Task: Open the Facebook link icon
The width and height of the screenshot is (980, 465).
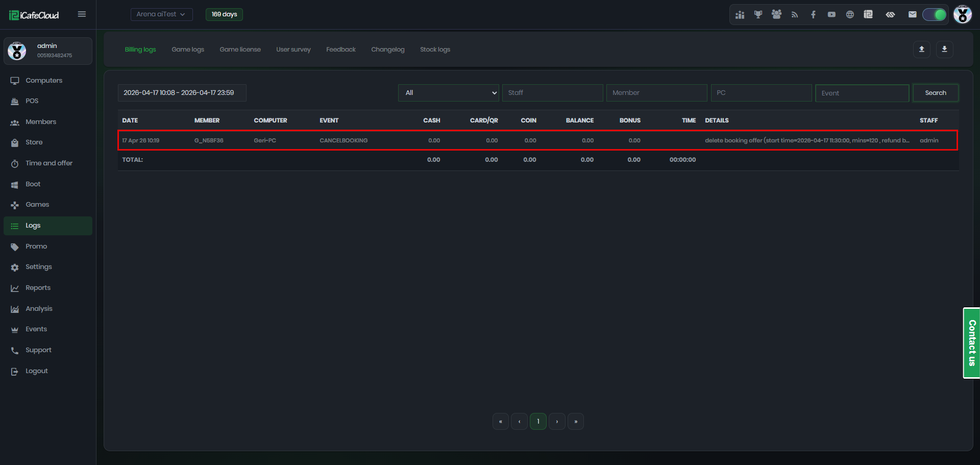Action: click(x=813, y=15)
